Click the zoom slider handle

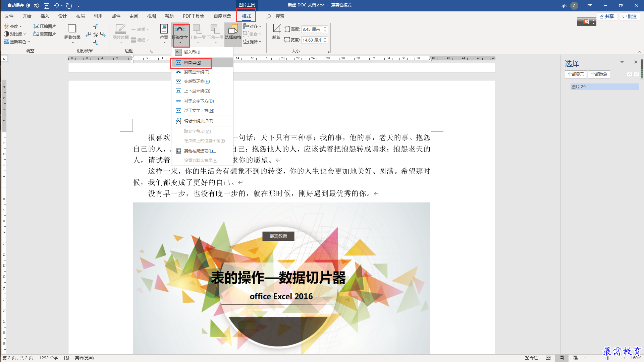(607, 358)
